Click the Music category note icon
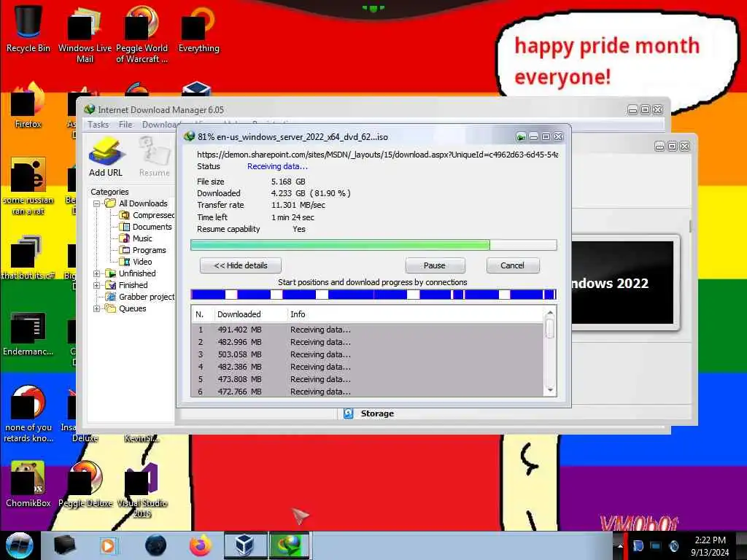 click(125, 238)
